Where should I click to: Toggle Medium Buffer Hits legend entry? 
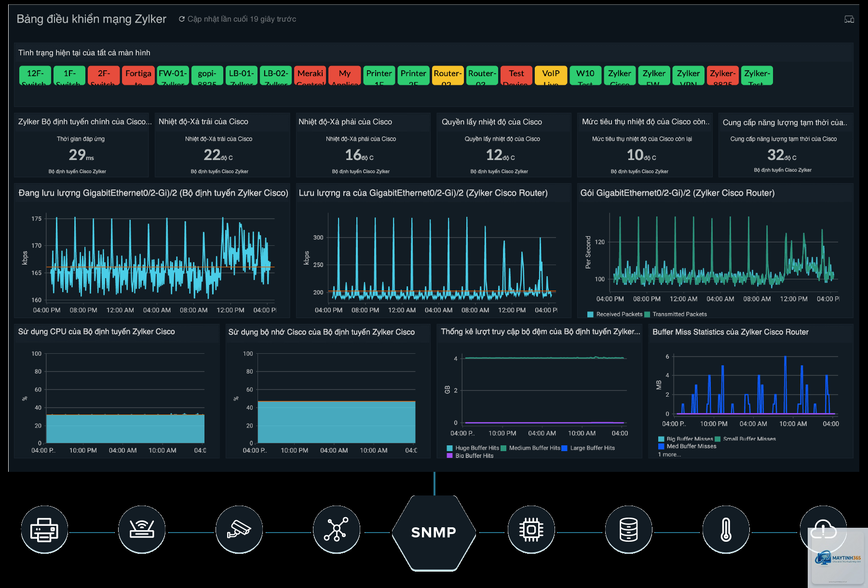[530, 448]
